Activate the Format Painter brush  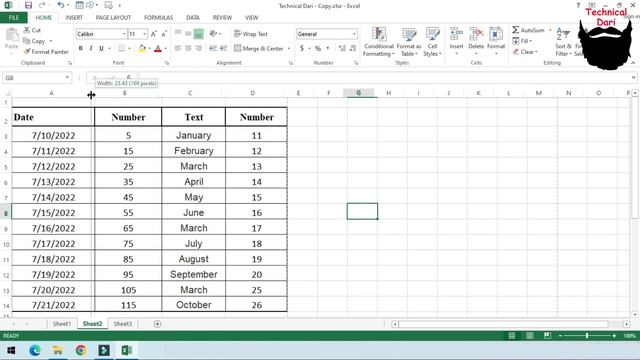tap(46, 52)
